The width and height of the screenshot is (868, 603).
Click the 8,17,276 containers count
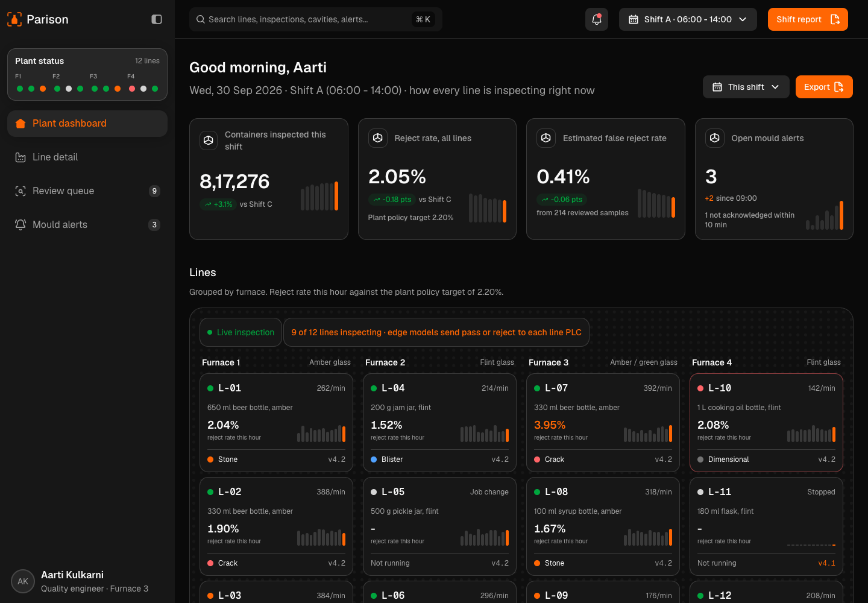pos(234,182)
